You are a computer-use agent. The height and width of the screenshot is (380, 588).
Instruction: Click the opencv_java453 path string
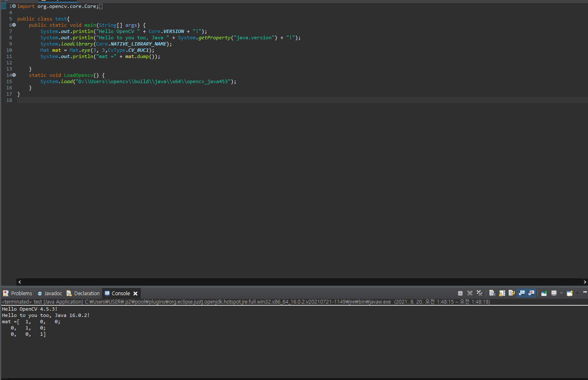[x=153, y=81]
